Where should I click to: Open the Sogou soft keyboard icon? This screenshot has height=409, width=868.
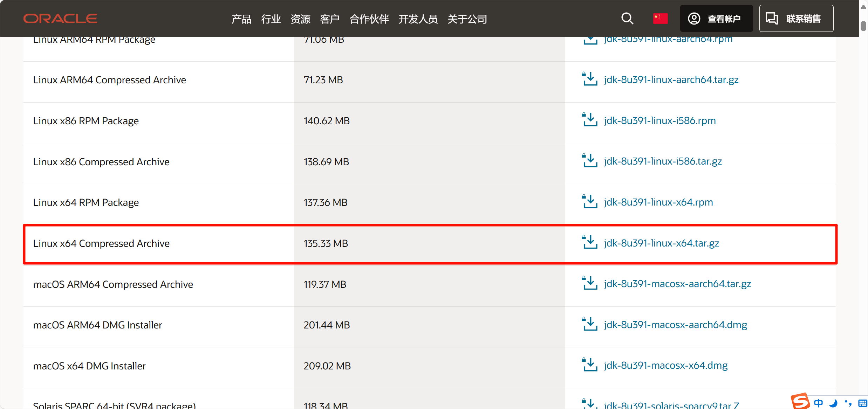863,403
